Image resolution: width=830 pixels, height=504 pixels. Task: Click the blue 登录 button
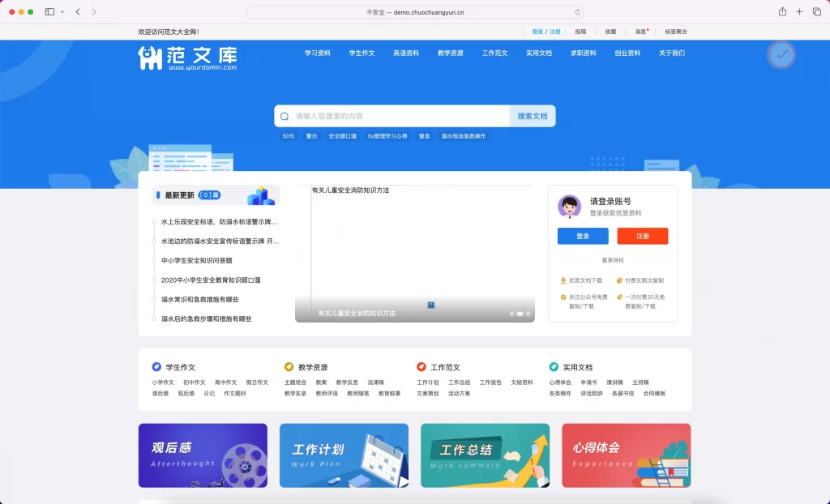583,236
